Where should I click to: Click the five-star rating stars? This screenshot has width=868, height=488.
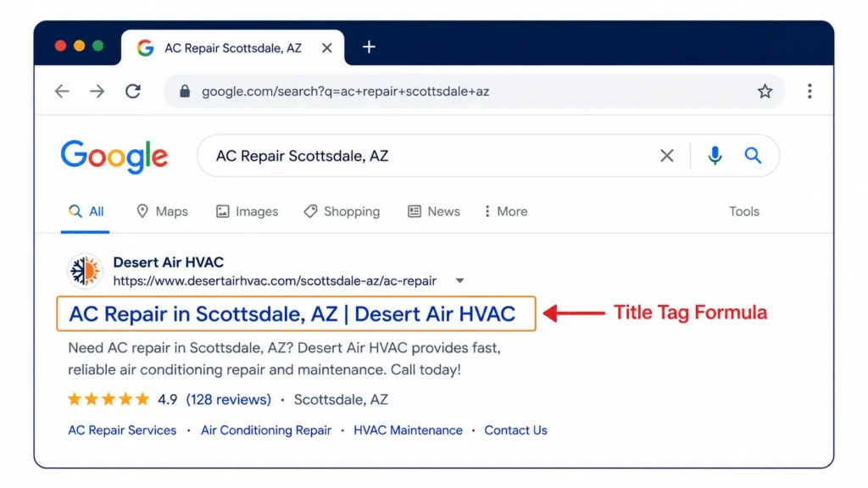tap(108, 399)
